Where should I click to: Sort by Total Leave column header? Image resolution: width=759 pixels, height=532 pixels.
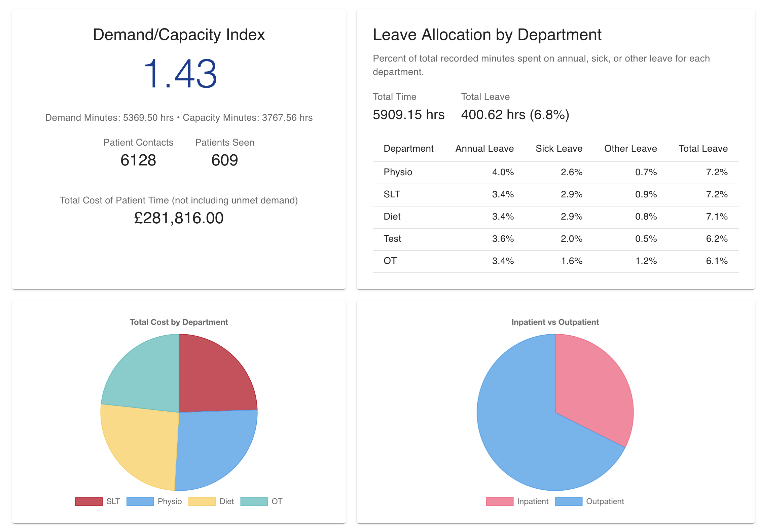pos(703,149)
